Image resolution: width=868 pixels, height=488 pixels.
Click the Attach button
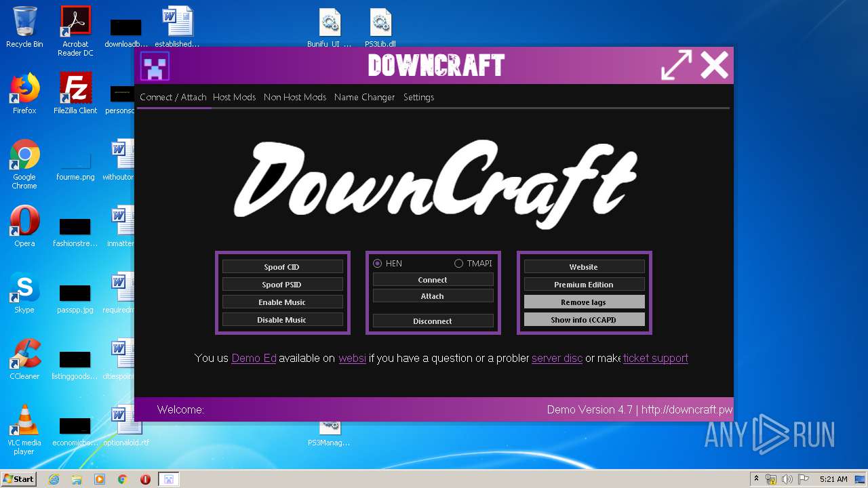coord(433,296)
